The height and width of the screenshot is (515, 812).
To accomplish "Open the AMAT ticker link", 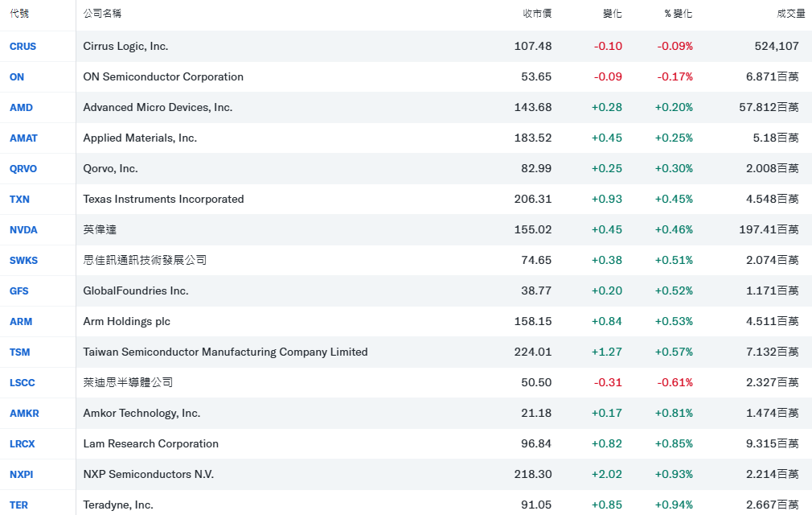I will pos(23,138).
